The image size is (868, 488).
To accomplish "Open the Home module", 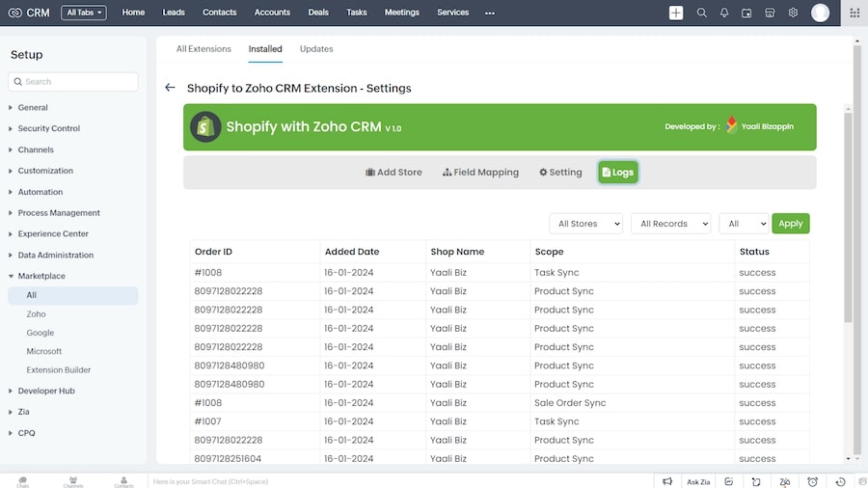I will click(x=133, y=13).
